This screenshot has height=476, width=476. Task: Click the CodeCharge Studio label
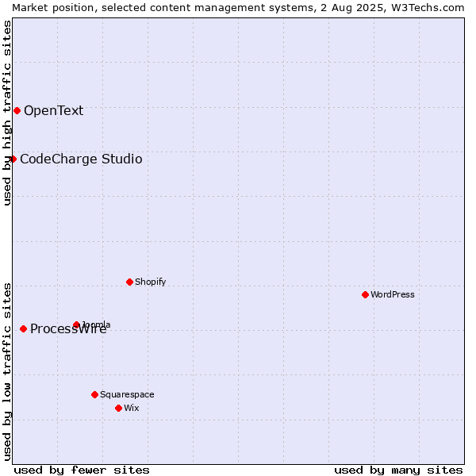click(81, 159)
